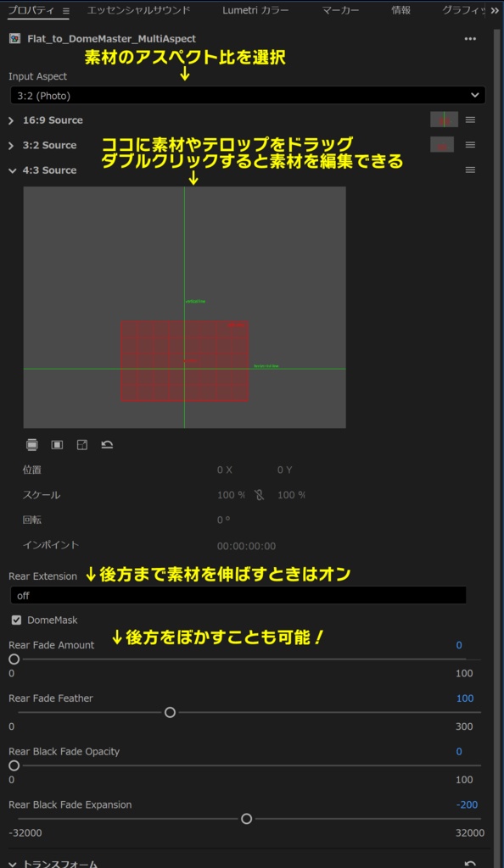504x868 pixels.
Task: Click the Input Aspect label
Action: [x=37, y=76]
